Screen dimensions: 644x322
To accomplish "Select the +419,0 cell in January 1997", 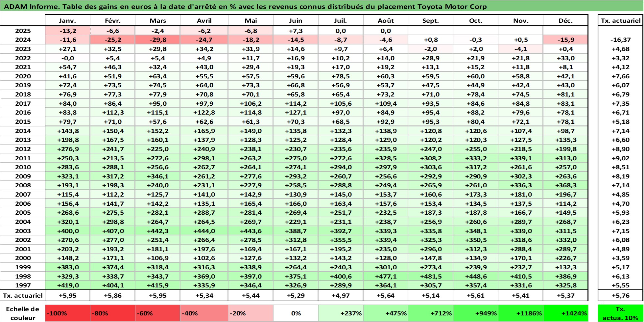I will click(67, 285).
